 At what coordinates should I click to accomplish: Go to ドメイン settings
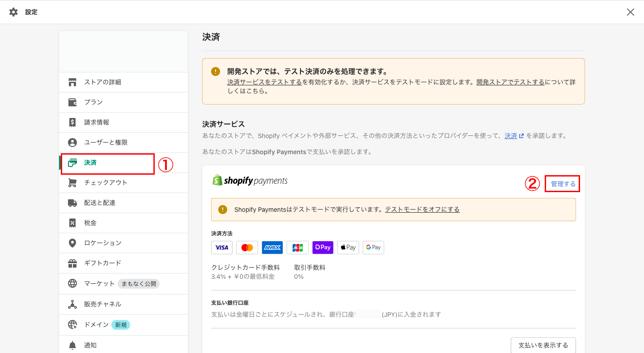click(x=123, y=325)
